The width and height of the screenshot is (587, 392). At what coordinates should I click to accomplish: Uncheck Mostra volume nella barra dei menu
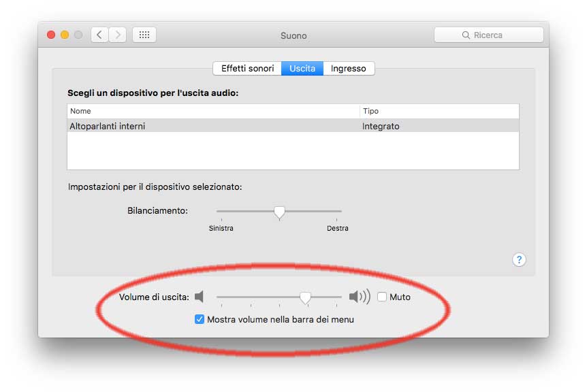click(199, 319)
